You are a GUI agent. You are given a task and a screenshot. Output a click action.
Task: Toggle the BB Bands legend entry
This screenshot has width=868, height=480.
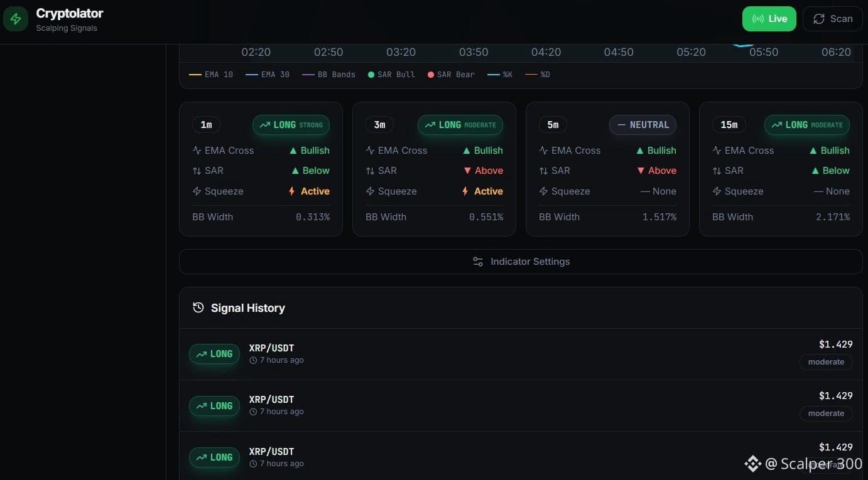coord(328,75)
